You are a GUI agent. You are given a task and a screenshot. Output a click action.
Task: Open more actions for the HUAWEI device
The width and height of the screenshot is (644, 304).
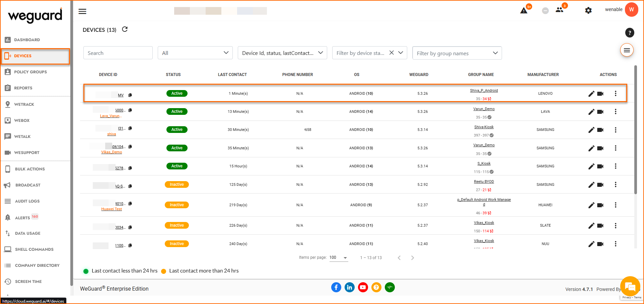coord(616,205)
